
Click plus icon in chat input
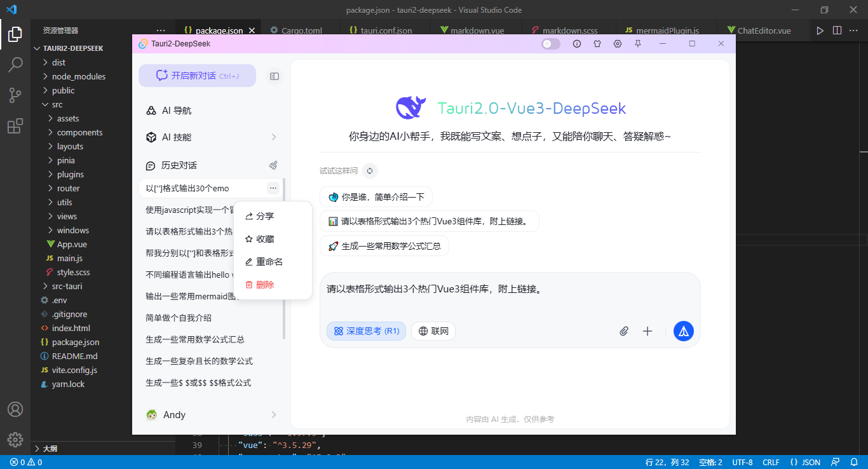pyautogui.click(x=648, y=331)
